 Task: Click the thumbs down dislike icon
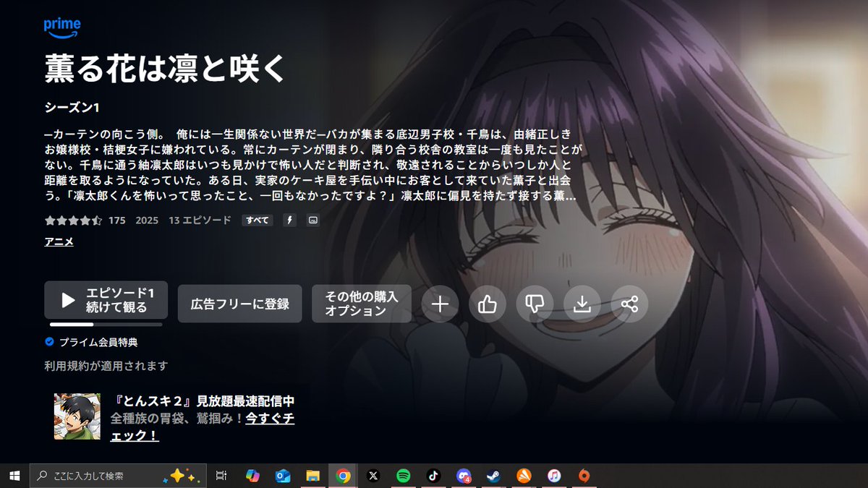tap(535, 304)
